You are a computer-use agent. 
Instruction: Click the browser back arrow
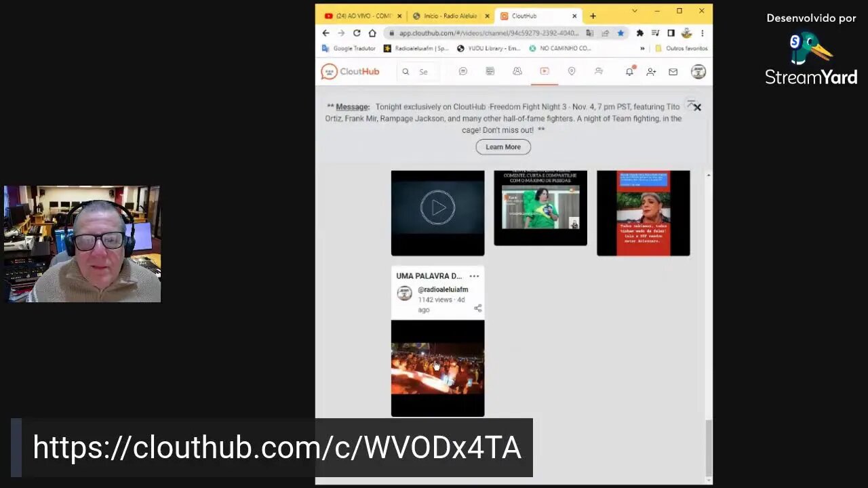[325, 33]
